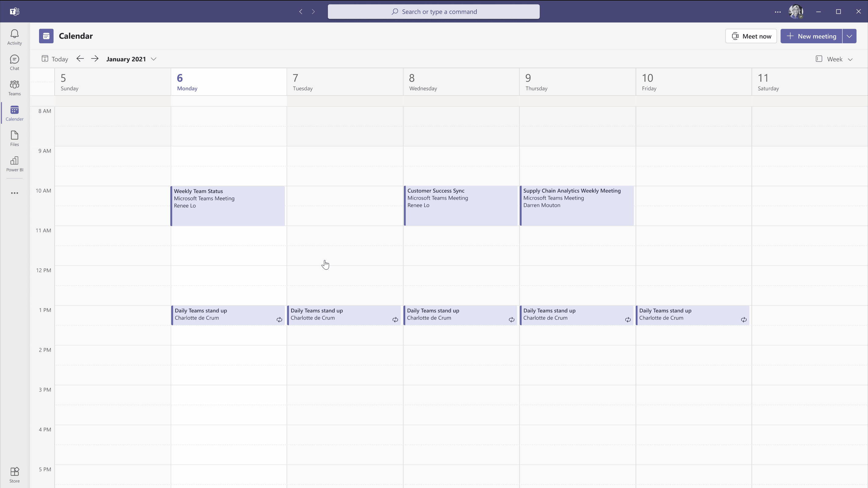Expand the New meeting dropdown arrow
Image resolution: width=868 pixels, height=488 pixels.
(x=851, y=36)
